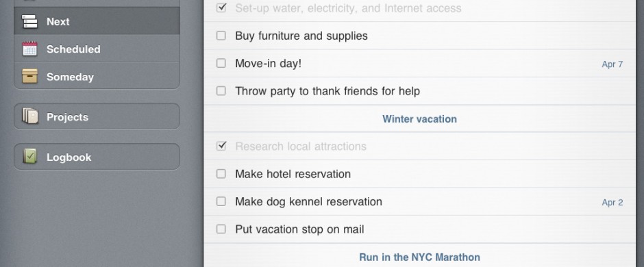Viewport: 644px width, 267px height.
Task: Open the Next list stack icon
Action: click(29, 21)
